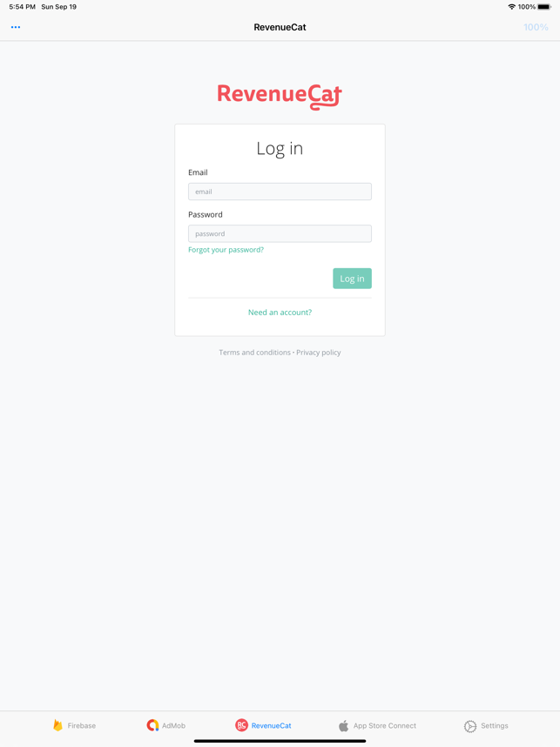
Task: Tap the AdMob logo icon
Action: click(152, 725)
